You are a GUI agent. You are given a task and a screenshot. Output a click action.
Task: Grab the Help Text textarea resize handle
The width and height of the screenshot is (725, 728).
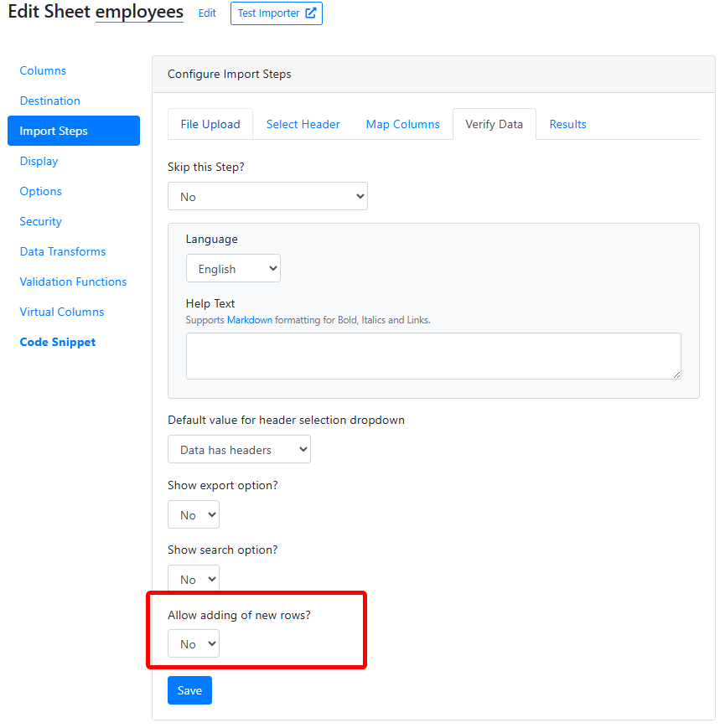pyautogui.click(x=676, y=374)
